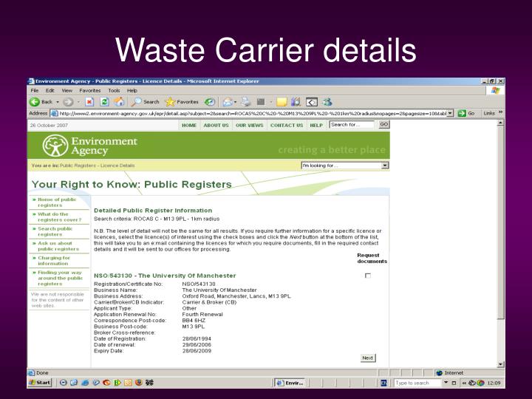Tick the Request documents checkbox for NSO/543130
The height and width of the screenshot is (399, 532).
pyautogui.click(x=368, y=276)
